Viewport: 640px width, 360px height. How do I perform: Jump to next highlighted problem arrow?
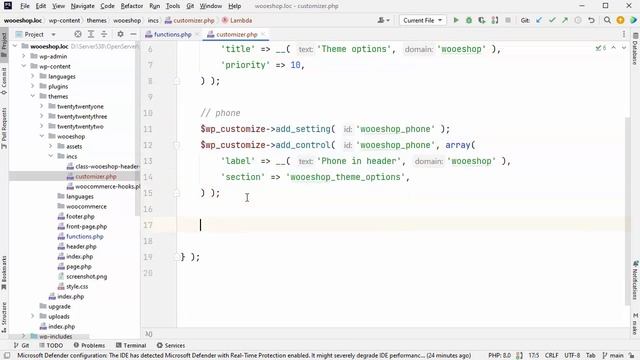click(624, 48)
